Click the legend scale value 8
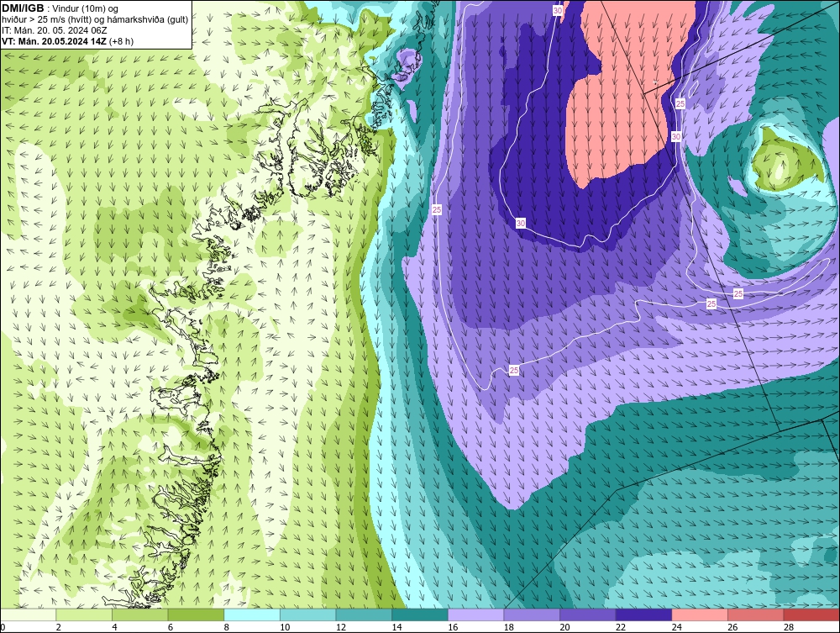The image size is (840, 633). [227, 627]
